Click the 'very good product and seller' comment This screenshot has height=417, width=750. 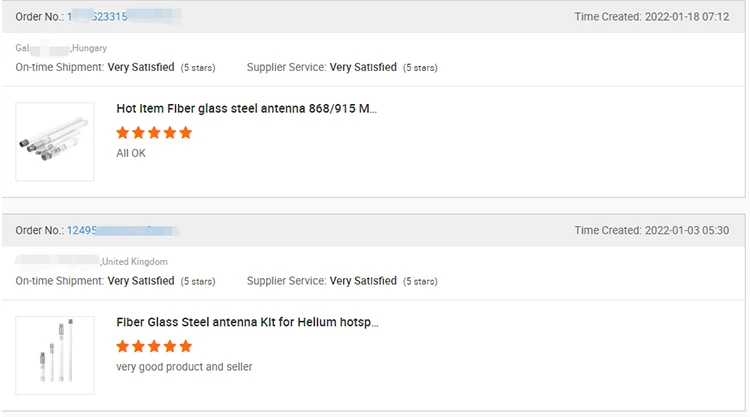tap(184, 367)
